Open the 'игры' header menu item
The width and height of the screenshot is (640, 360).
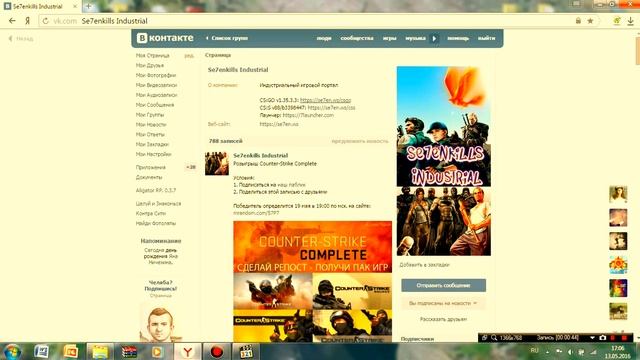tap(389, 38)
